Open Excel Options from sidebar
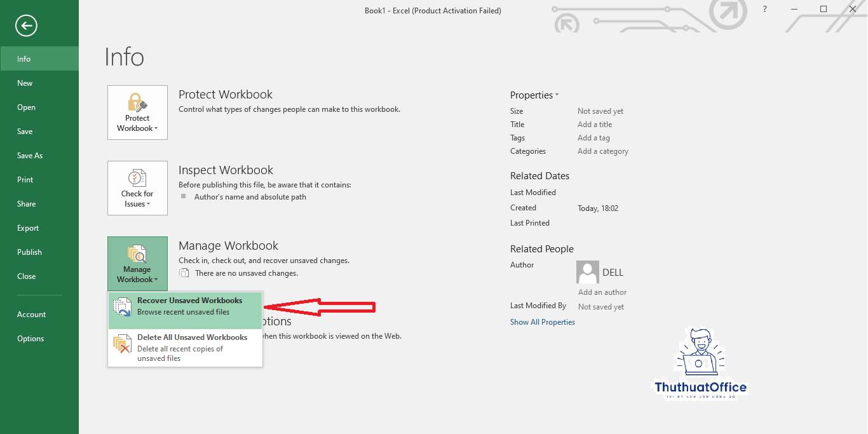 pos(39,338)
